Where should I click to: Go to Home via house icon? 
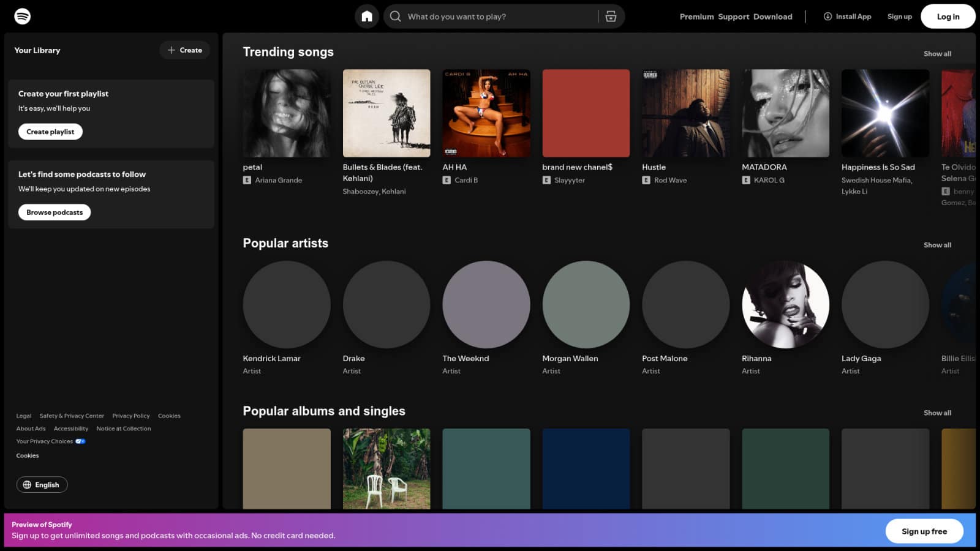(x=367, y=17)
